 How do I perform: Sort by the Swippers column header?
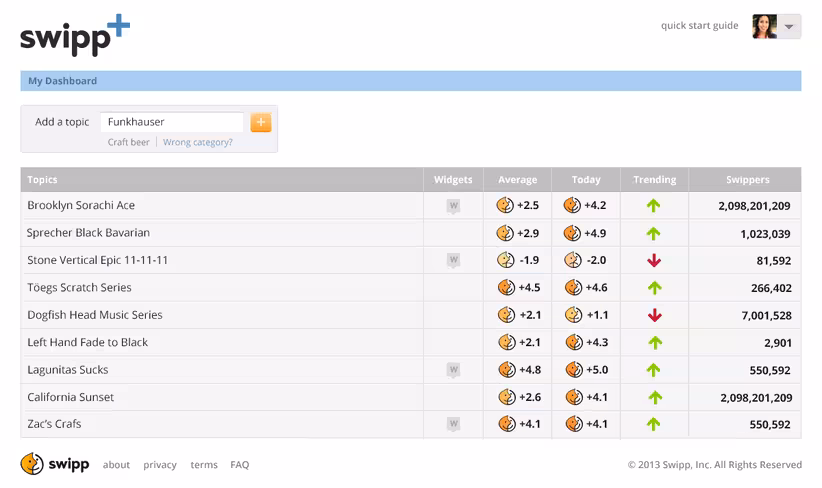point(748,179)
